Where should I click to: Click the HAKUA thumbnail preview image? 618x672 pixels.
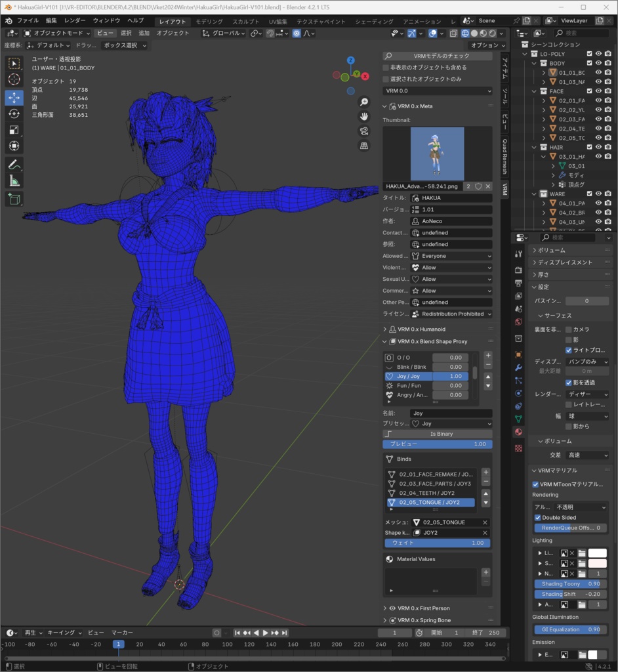point(437,154)
